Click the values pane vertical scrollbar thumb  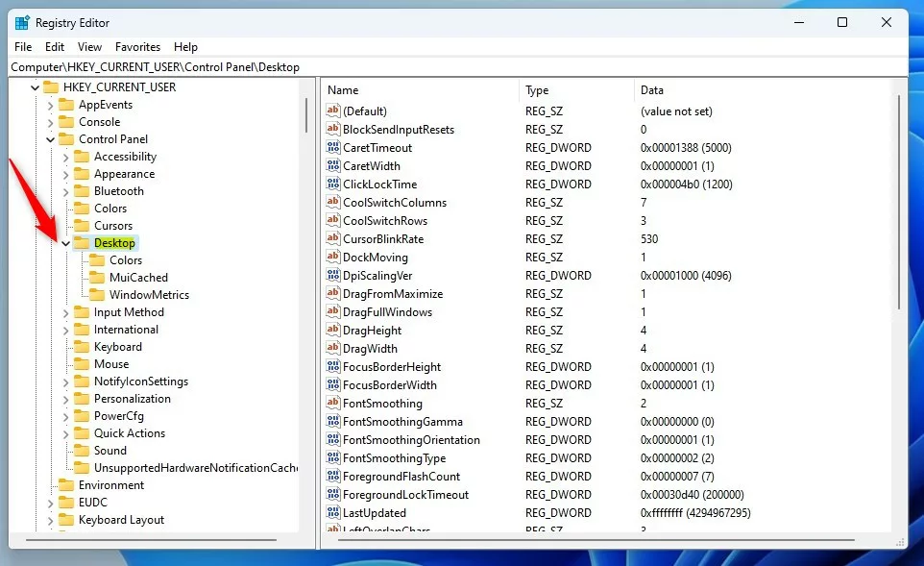(x=899, y=202)
